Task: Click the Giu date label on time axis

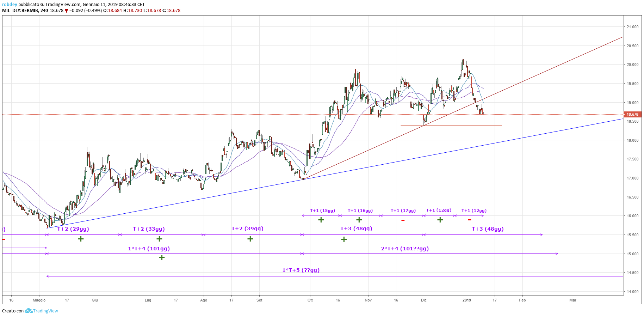Action: click(95, 300)
